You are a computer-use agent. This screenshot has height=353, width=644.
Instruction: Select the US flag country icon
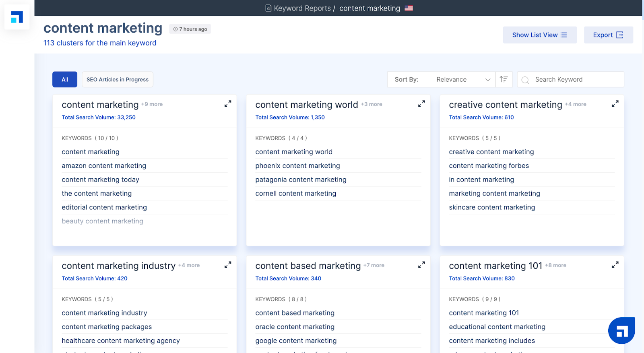pyautogui.click(x=409, y=8)
